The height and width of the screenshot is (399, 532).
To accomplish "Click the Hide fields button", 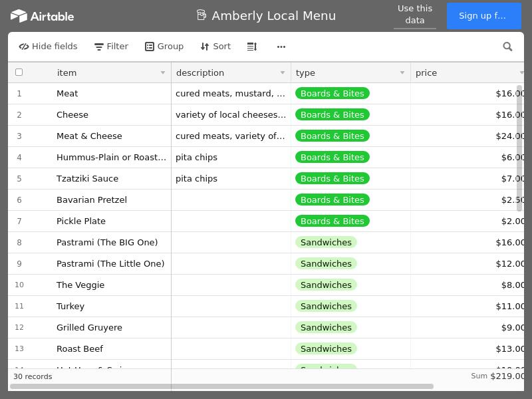I will [x=48, y=47].
